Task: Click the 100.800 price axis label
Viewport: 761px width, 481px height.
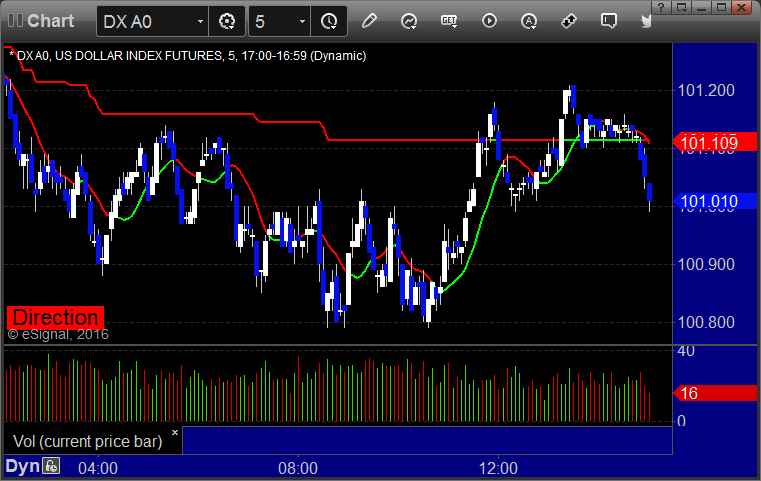Action: (x=706, y=322)
